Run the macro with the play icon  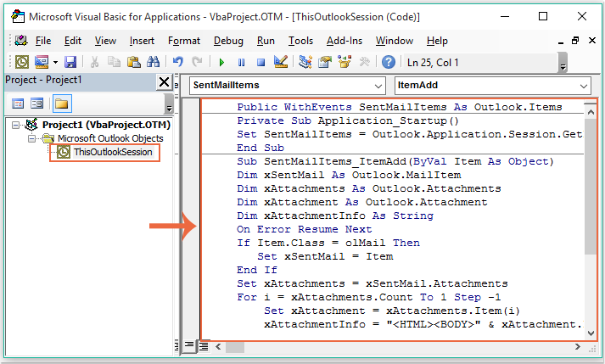click(x=221, y=61)
